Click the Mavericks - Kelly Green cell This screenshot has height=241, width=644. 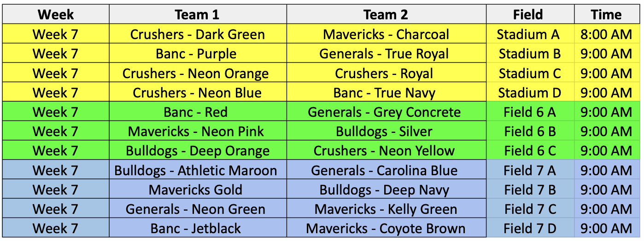[386, 209]
